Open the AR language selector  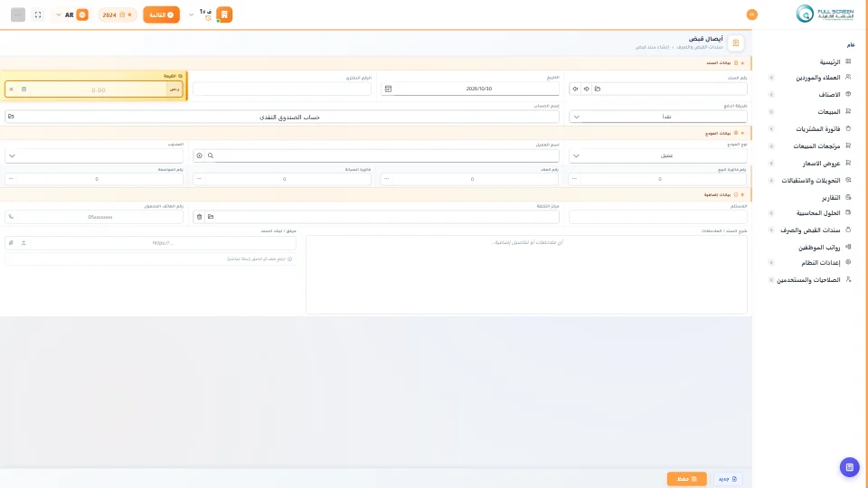(71, 15)
